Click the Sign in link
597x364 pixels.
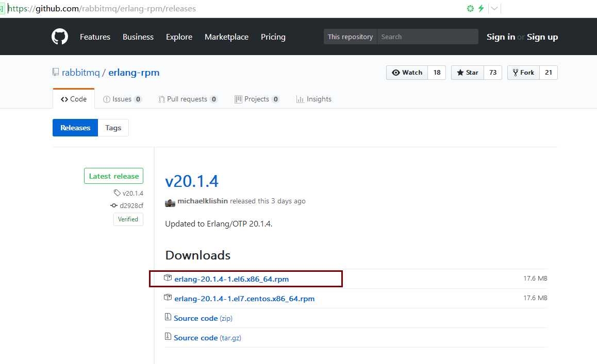501,37
